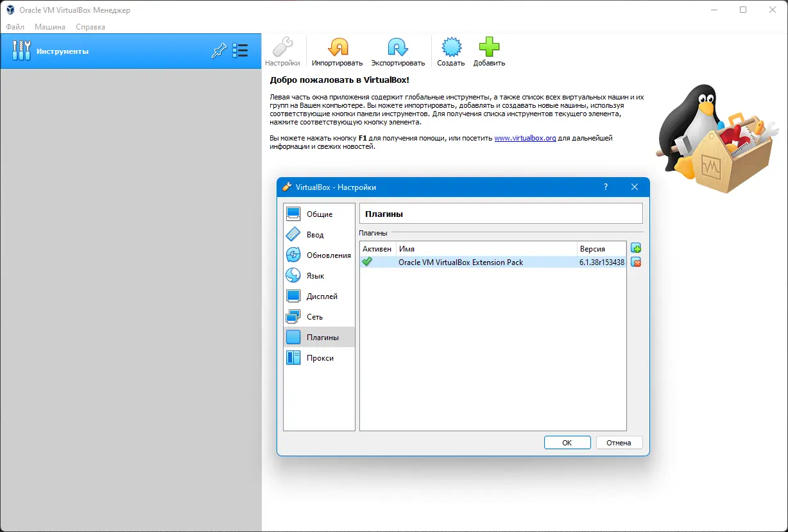Click the add plugin icon

coord(636,248)
